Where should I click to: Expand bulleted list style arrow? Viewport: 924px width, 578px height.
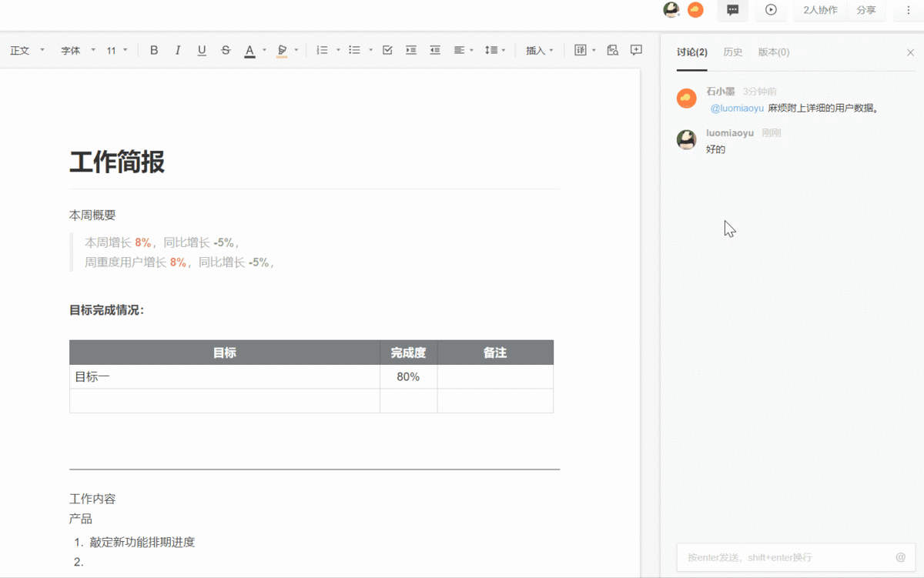[x=370, y=50]
